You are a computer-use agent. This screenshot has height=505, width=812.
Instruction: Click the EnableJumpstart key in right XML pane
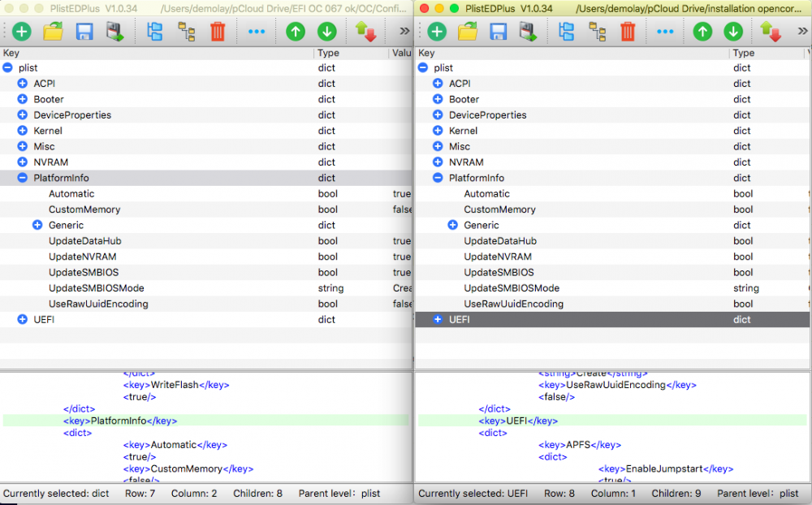point(666,468)
